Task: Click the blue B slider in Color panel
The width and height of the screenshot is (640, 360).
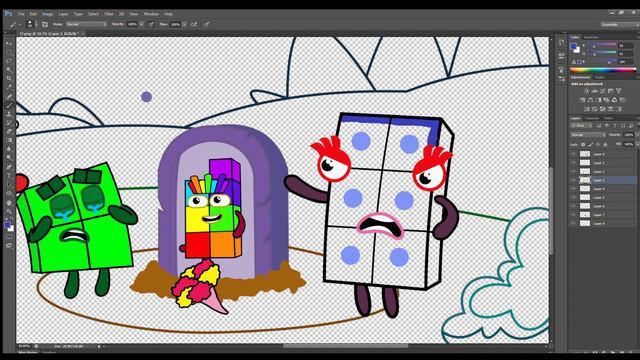Action: point(602,62)
